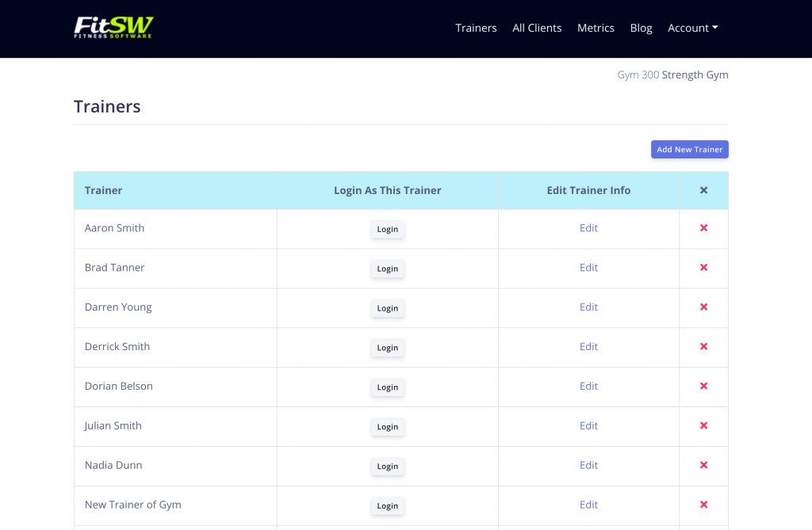Login as Brad Tanner
The height and width of the screenshot is (530, 812).
387,269
